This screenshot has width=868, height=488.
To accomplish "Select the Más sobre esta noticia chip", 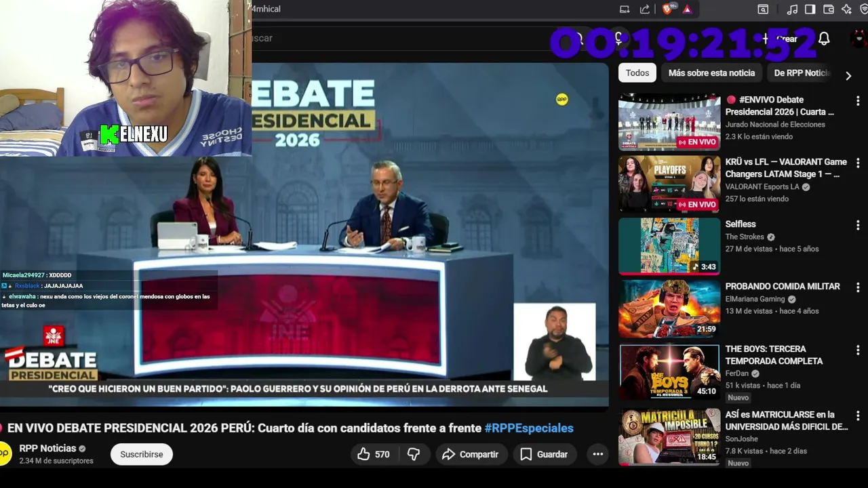I will (x=711, y=73).
